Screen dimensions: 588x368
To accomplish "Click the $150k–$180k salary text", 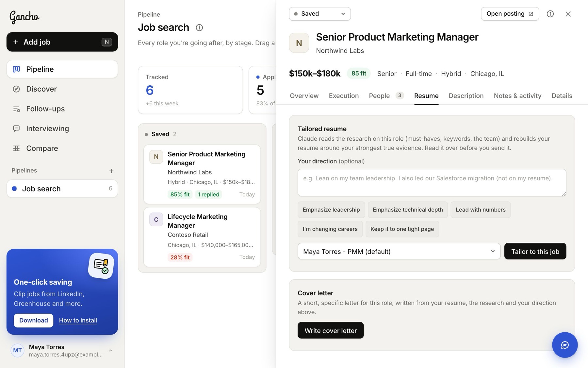I will [315, 74].
